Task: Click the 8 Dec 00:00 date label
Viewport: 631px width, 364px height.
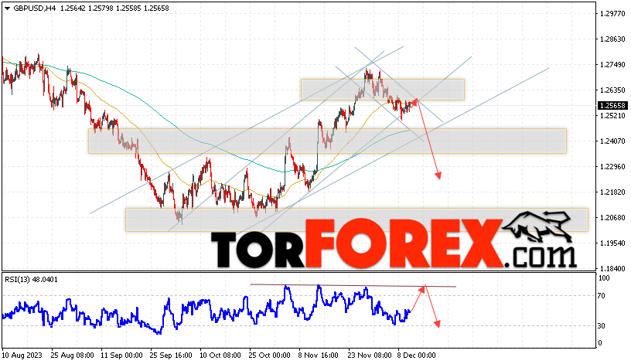Action: tap(417, 355)
